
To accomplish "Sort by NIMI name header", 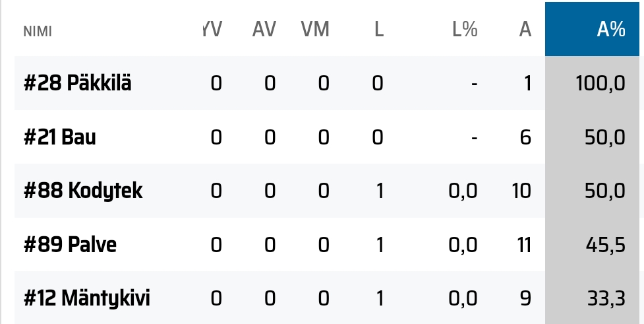I will pos(38,32).
